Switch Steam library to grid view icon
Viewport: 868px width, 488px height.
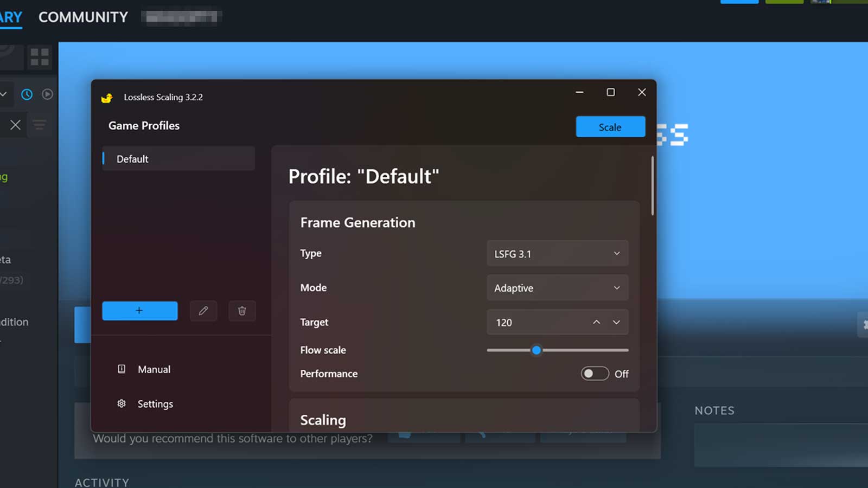point(40,57)
